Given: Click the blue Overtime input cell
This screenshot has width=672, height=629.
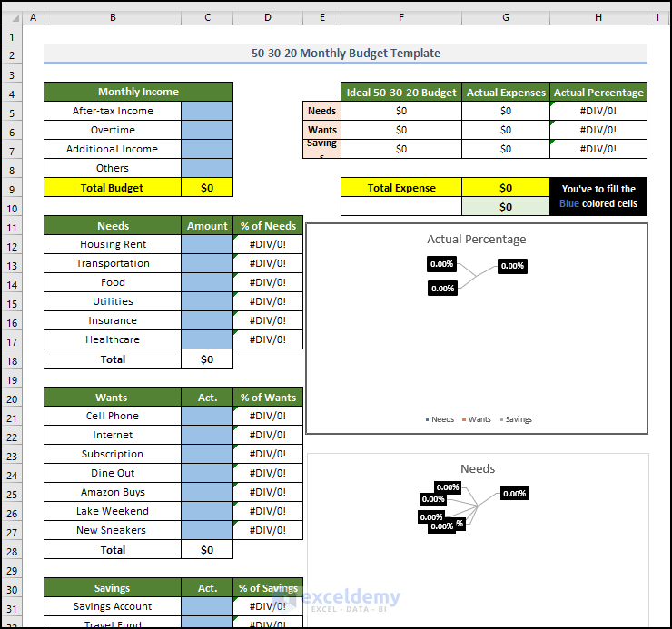Looking at the screenshot, I should tap(207, 130).
